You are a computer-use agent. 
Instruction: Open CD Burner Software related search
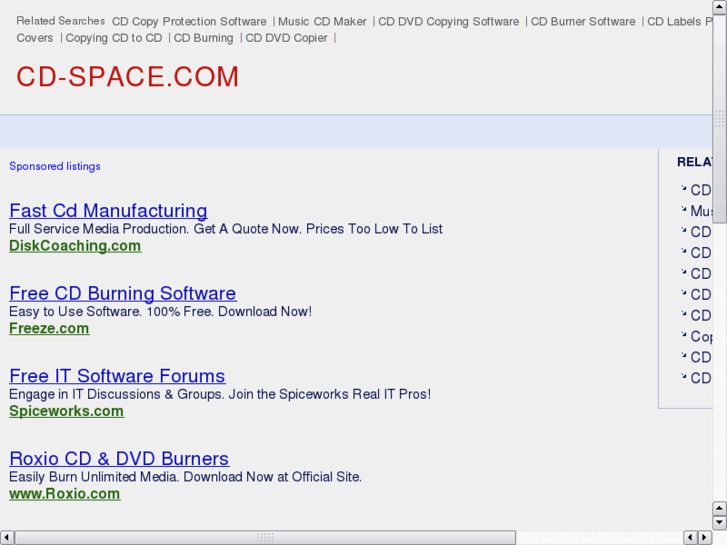[583, 22]
